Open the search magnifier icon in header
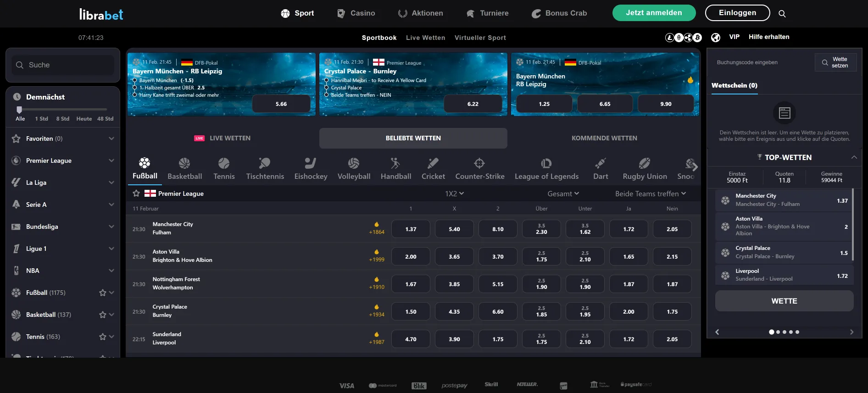This screenshot has width=868, height=393. pyautogui.click(x=782, y=14)
